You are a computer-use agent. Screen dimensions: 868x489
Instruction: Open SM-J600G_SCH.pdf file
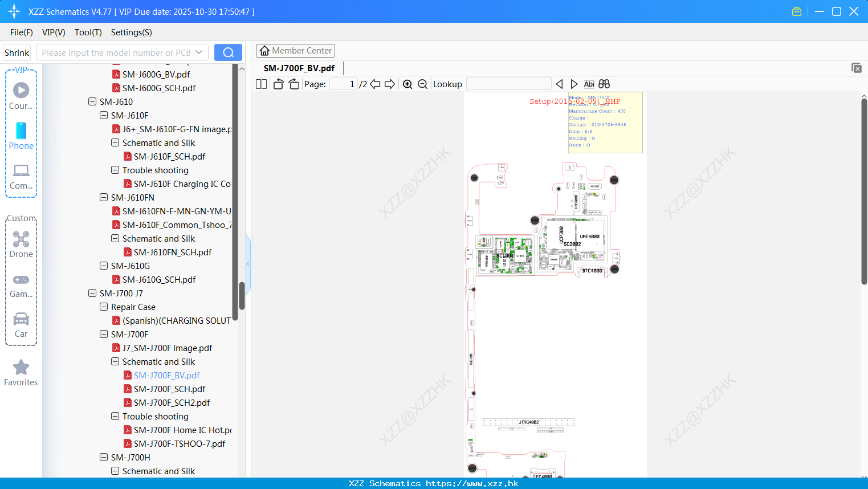154,88
